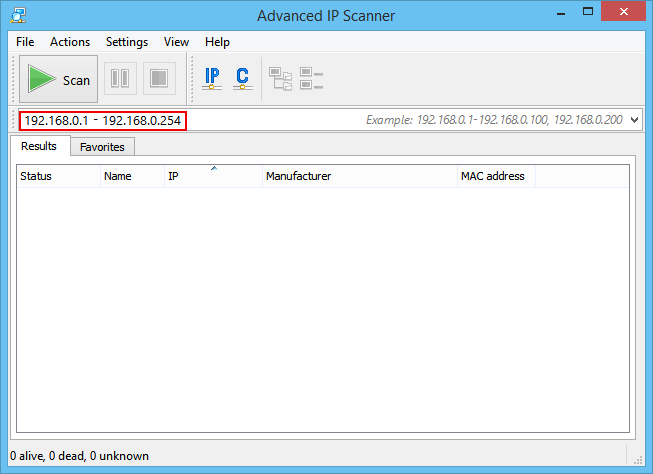Click the Class C subnet icon
Image resolution: width=653 pixels, height=474 pixels.
coord(242,79)
